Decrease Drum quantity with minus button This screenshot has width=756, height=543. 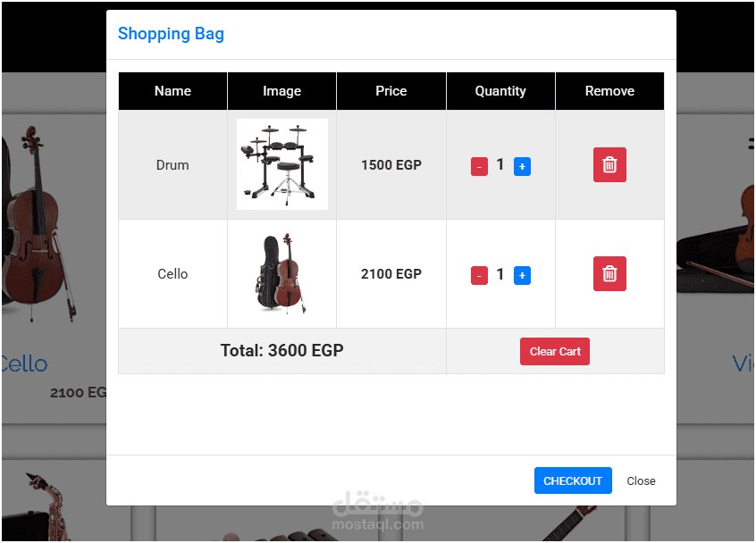click(x=479, y=166)
